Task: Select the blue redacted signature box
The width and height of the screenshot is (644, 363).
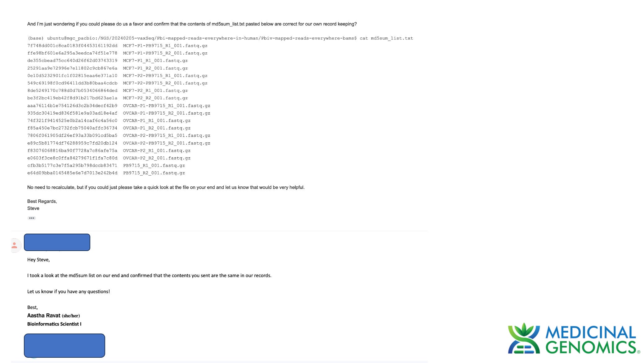Action: tap(65, 346)
